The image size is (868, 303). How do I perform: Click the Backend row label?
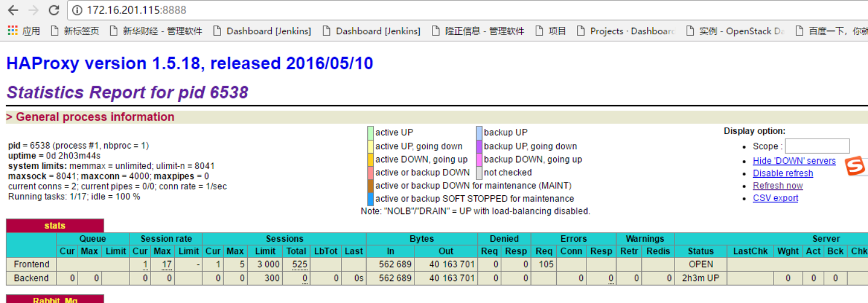[x=31, y=278]
